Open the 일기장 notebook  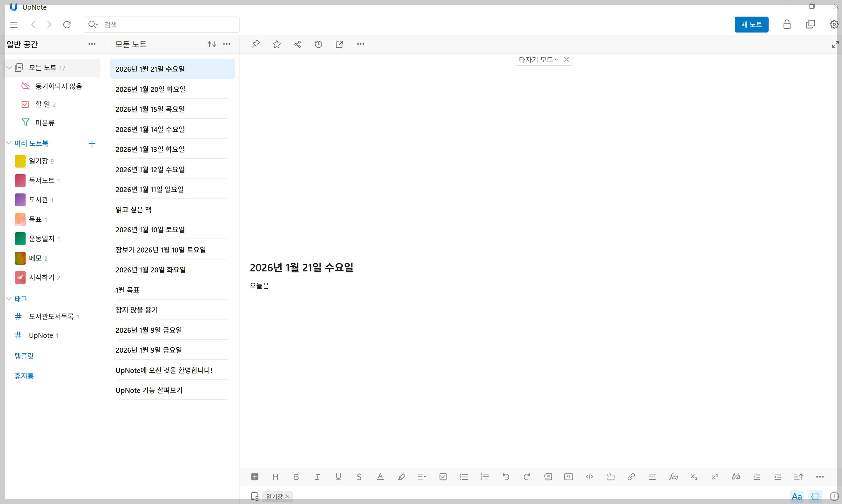[x=38, y=161]
